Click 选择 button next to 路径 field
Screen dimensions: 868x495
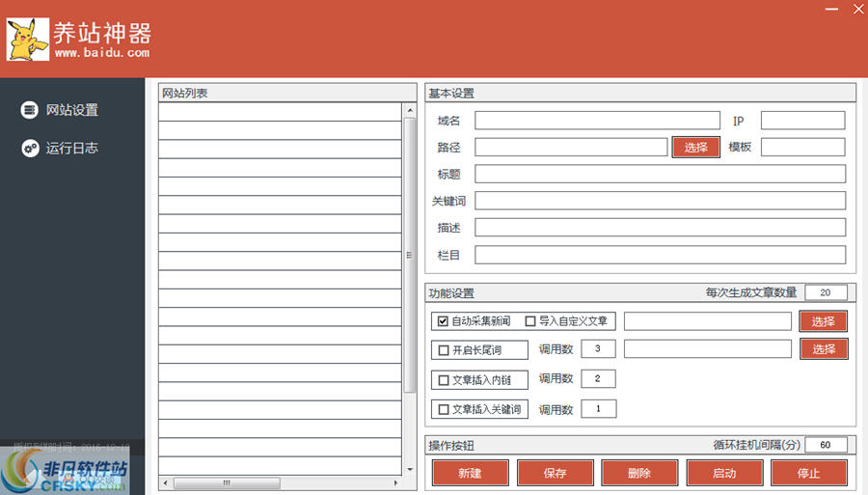(695, 148)
